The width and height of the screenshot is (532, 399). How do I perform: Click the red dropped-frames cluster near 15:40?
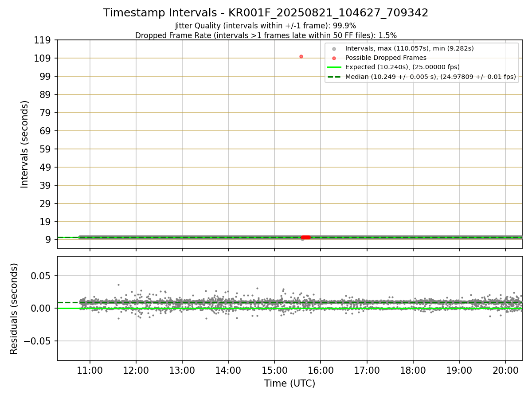(305, 238)
